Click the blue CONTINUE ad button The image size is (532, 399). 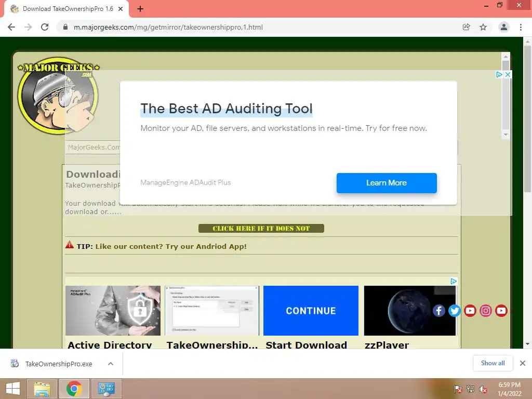pyautogui.click(x=311, y=311)
